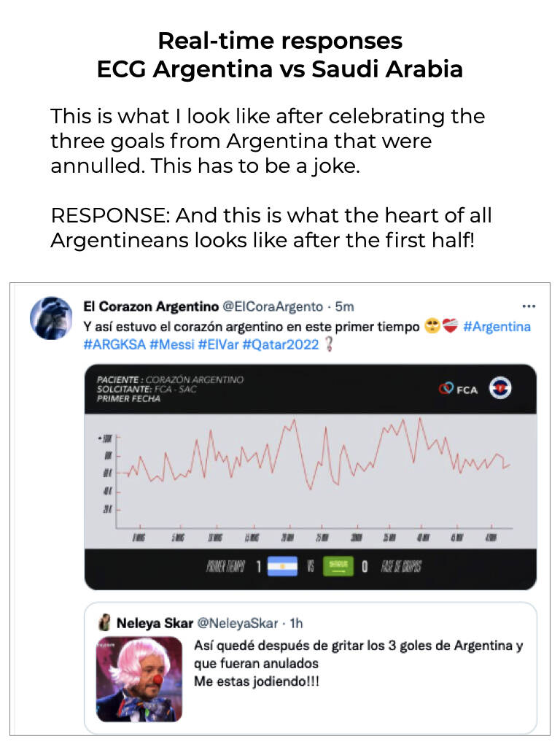Click the FCA logo in the chart header
Image resolution: width=560 pixels, height=747 pixels.
click(459, 389)
